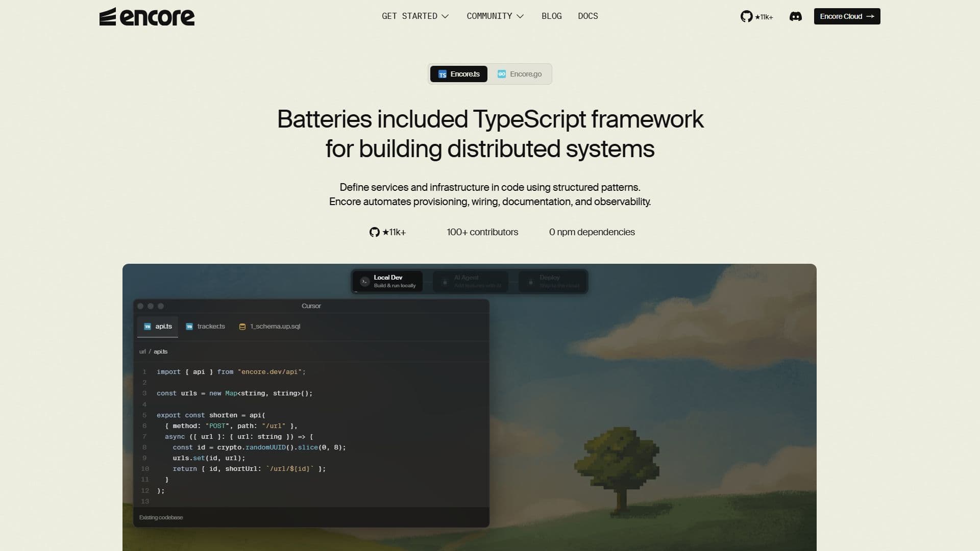Click code line 3 declaring const urls
The image size is (980, 551).
pos(234,393)
